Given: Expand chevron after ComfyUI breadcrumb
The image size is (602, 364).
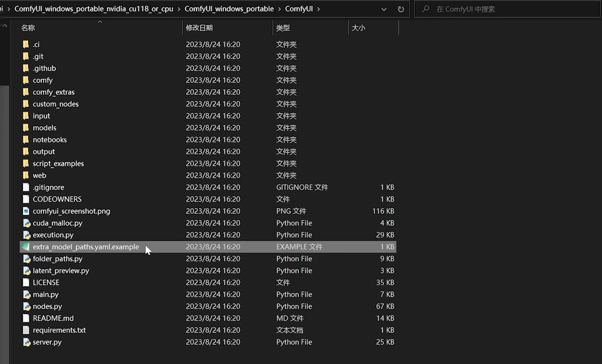Looking at the screenshot, I should 318,9.
